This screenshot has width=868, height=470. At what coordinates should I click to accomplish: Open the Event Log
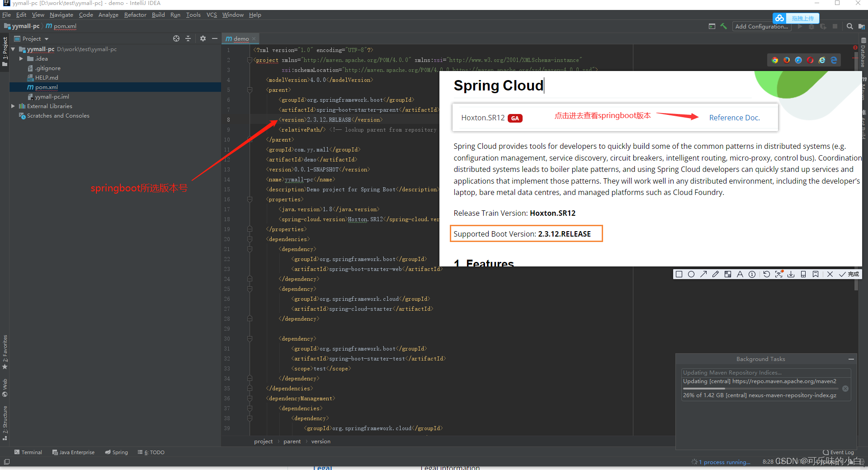pyautogui.click(x=839, y=452)
